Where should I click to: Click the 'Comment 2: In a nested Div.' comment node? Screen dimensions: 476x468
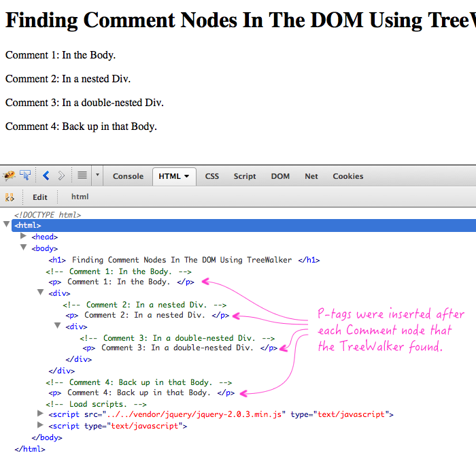tap(145, 305)
